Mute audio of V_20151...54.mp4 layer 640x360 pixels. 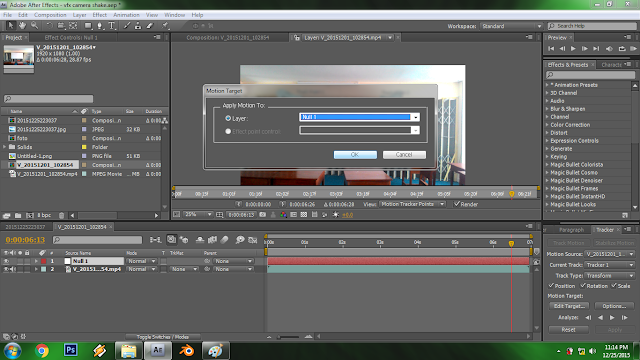(13, 269)
